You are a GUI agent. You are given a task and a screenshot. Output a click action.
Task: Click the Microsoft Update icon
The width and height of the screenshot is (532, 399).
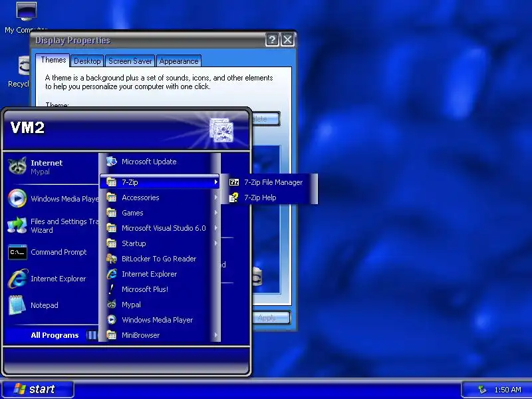coord(111,162)
